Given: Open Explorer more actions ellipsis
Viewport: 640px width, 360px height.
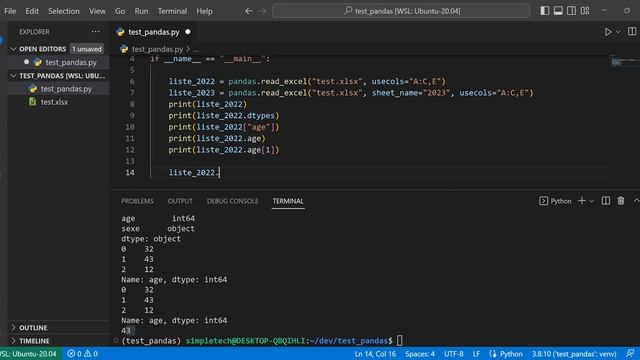Looking at the screenshot, I should (x=96, y=31).
